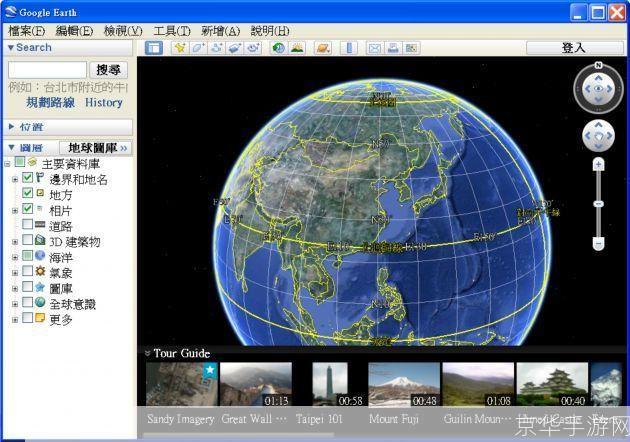
Task: Click the move right arrow on hand joystick
Action: click(610, 136)
